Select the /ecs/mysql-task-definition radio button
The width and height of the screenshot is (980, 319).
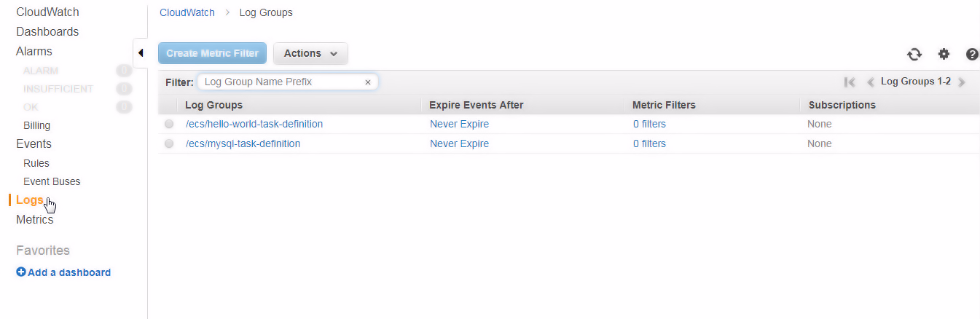169,144
